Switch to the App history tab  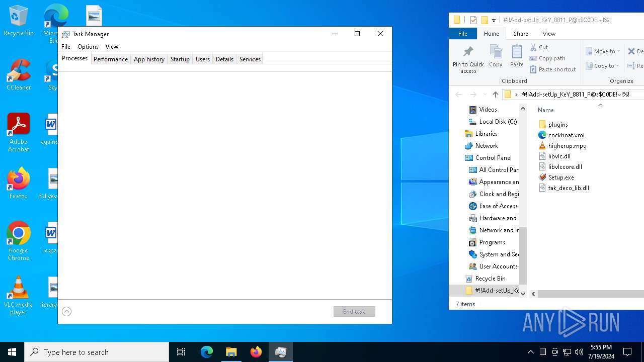pos(149,59)
